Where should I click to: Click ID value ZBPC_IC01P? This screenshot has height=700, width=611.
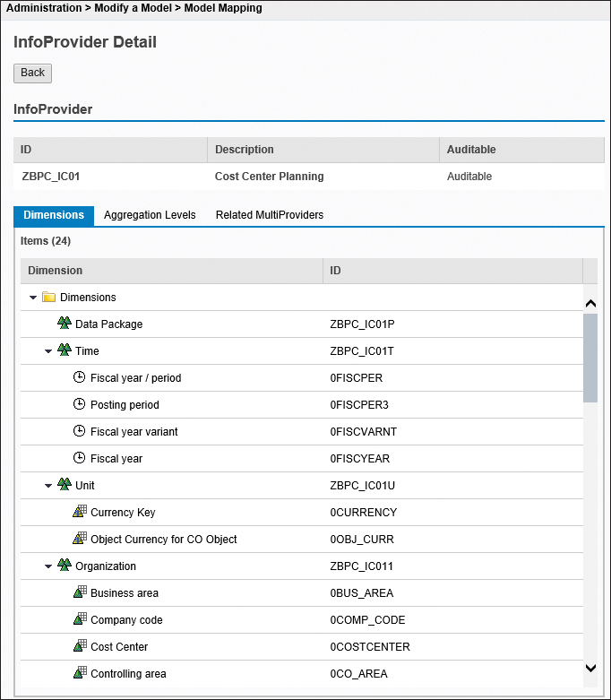click(x=363, y=324)
